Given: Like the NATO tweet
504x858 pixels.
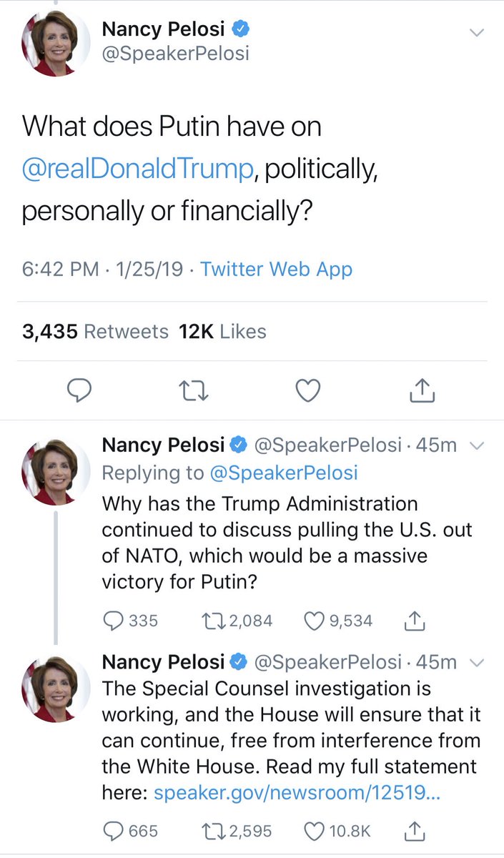Looking at the screenshot, I should [x=315, y=621].
